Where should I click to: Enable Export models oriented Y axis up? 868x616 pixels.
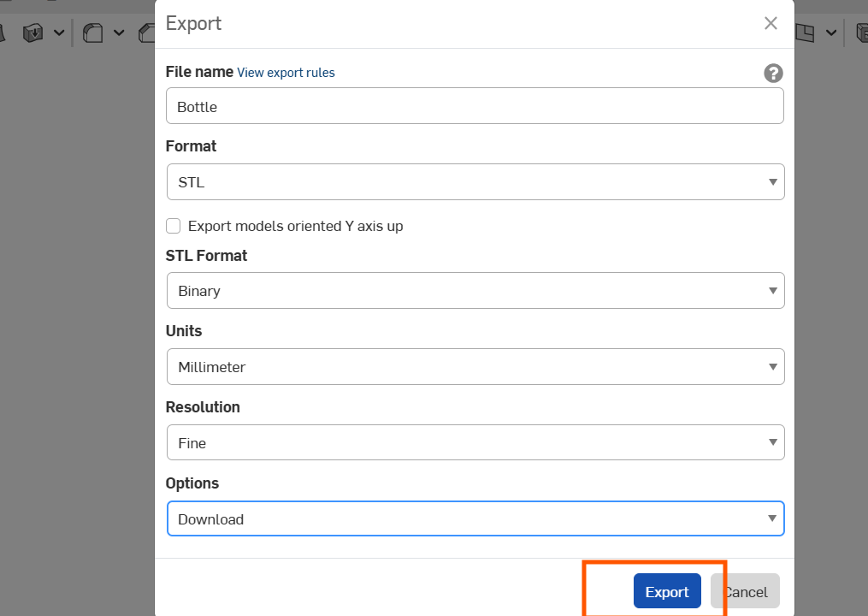pos(174,226)
